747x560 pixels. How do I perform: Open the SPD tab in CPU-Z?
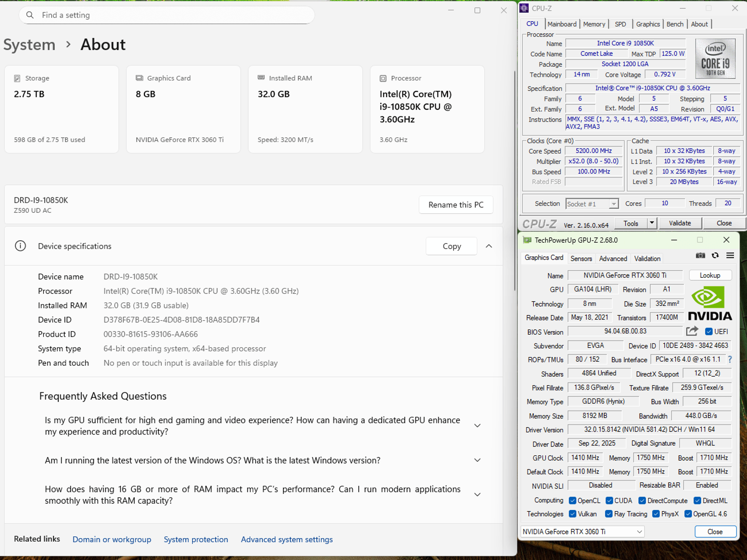click(x=620, y=24)
